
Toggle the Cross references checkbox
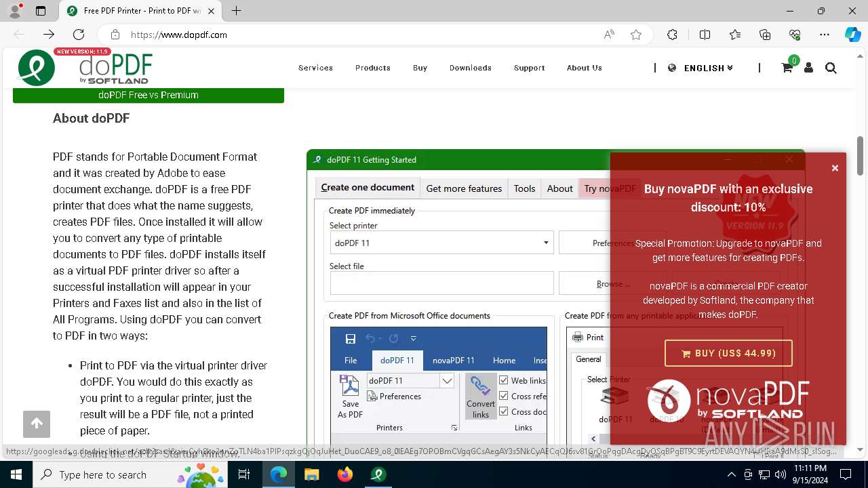pyautogui.click(x=504, y=396)
